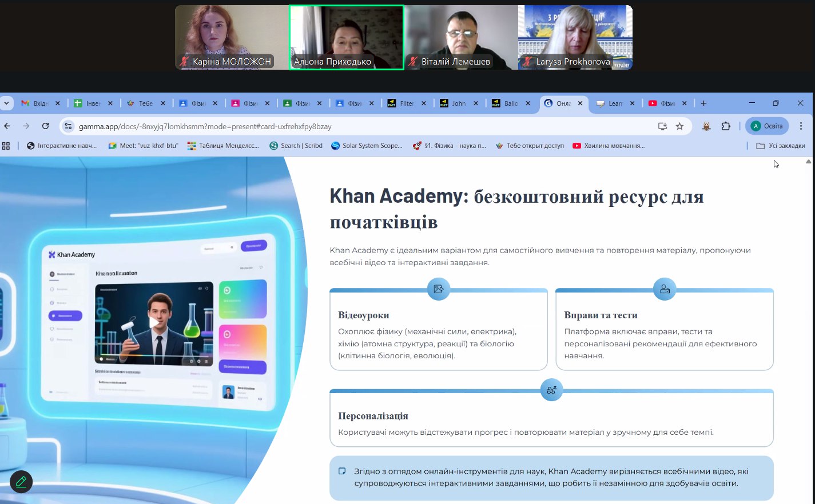
Task: Click the install app icon in address bar
Action: pyautogui.click(x=662, y=126)
